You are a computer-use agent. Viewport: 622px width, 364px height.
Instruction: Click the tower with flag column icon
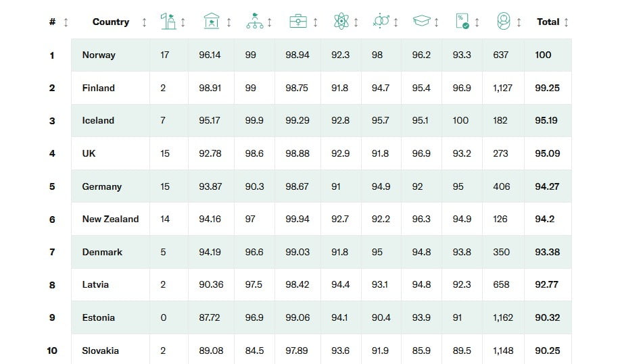pos(168,22)
